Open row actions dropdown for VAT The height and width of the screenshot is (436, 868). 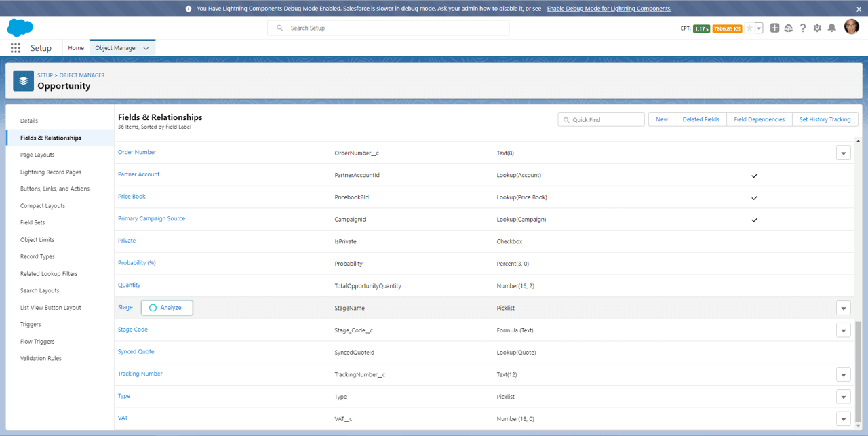[844, 419]
